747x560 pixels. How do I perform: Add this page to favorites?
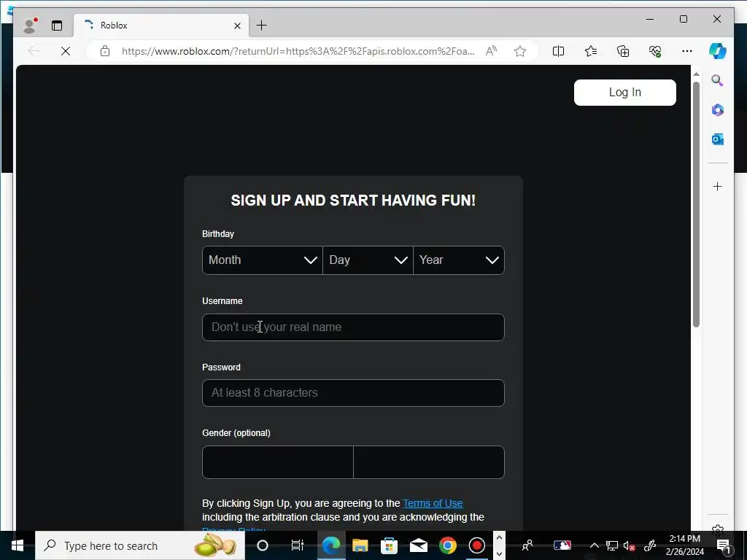[520, 51]
